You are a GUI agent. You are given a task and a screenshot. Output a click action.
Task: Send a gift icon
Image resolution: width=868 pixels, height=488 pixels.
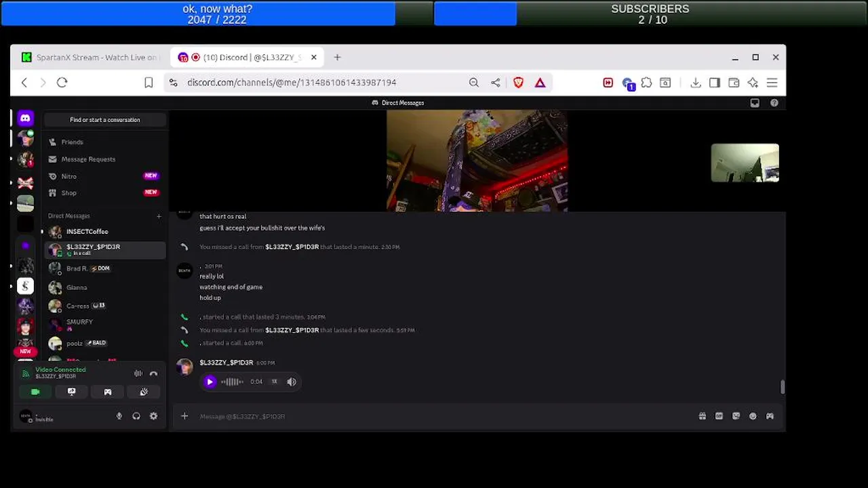(x=703, y=416)
